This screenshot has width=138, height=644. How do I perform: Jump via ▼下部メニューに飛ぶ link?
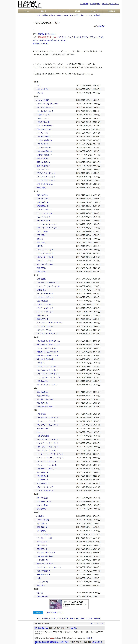point(41,43)
